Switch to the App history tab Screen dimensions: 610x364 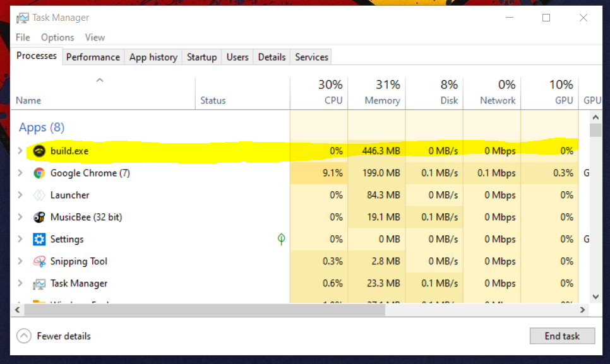[x=153, y=57]
